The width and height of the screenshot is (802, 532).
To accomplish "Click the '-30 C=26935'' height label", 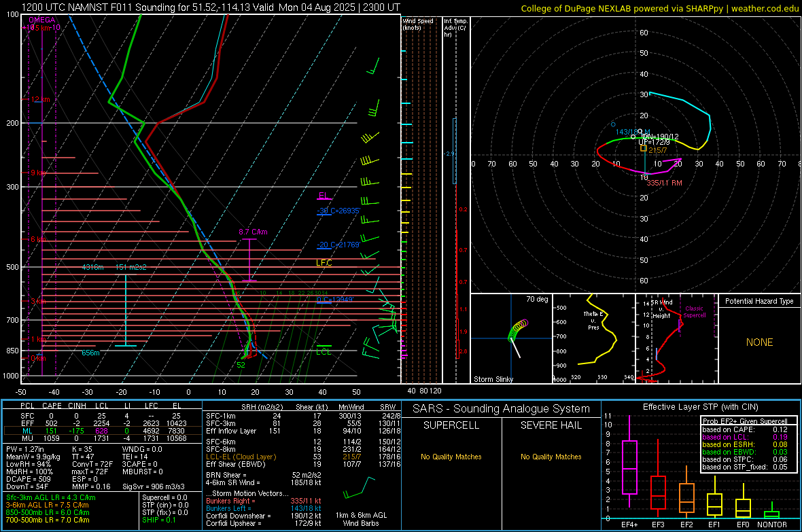I will 338,211.
